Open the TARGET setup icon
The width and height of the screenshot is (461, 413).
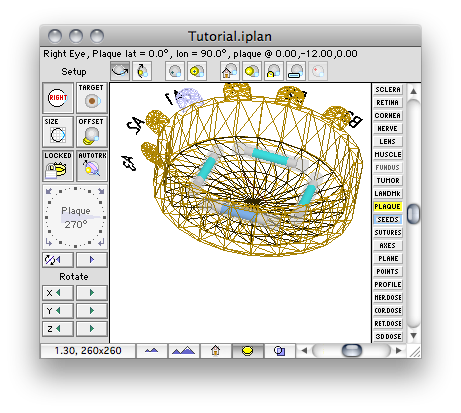click(x=92, y=98)
